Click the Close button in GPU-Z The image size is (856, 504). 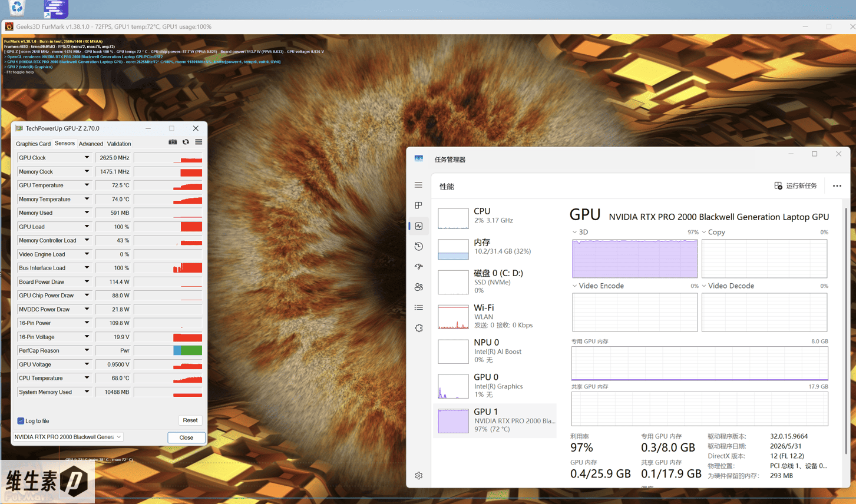point(186,437)
